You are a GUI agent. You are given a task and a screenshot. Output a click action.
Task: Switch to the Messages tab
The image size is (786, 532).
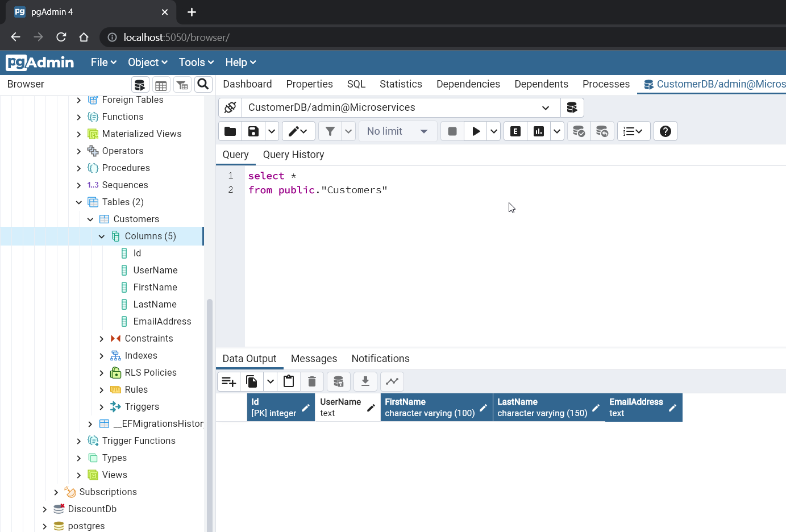point(314,359)
